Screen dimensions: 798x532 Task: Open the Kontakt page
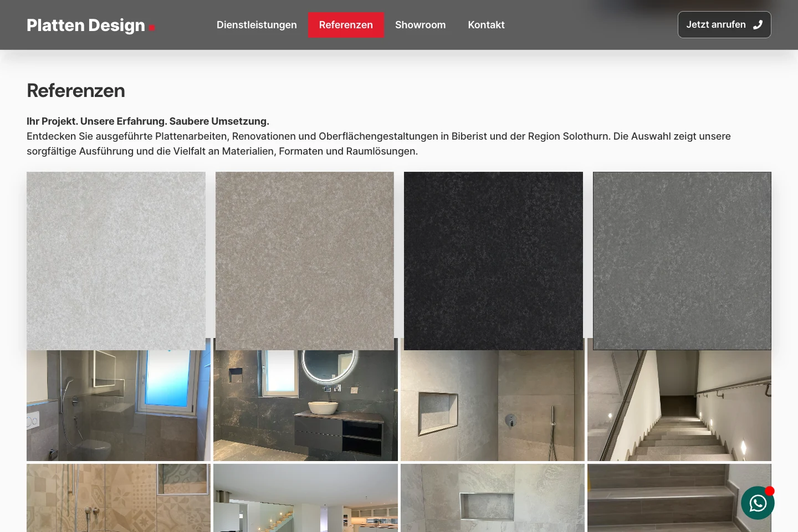pos(486,25)
